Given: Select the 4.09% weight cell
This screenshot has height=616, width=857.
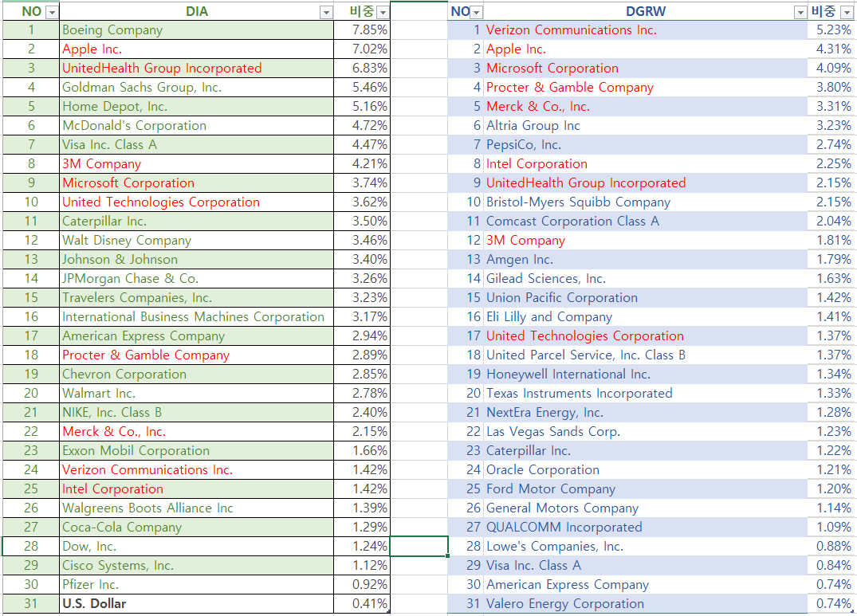Looking at the screenshot, I should click(x=831, y=69).
